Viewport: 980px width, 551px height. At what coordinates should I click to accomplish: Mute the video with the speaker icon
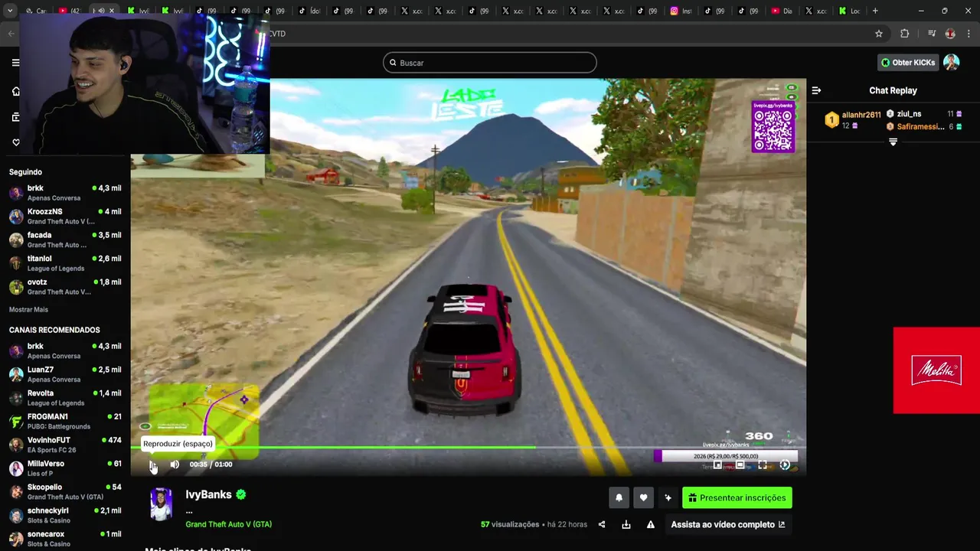click(x=175, y=465)
